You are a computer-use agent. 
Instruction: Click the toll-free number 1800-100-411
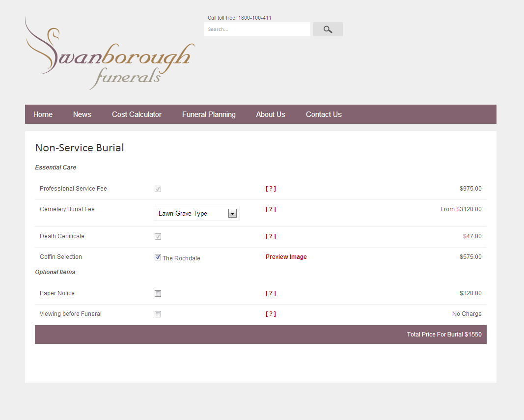254,18
